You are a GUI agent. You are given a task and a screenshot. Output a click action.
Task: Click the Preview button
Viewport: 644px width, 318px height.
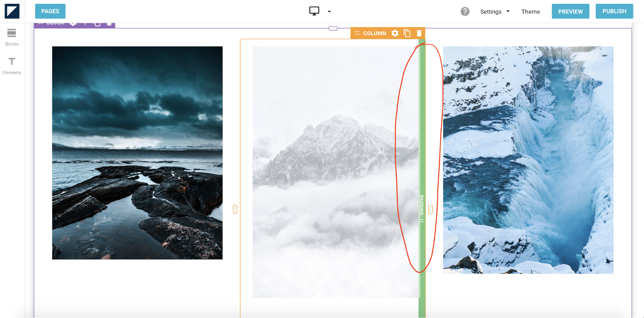point(570,11)
